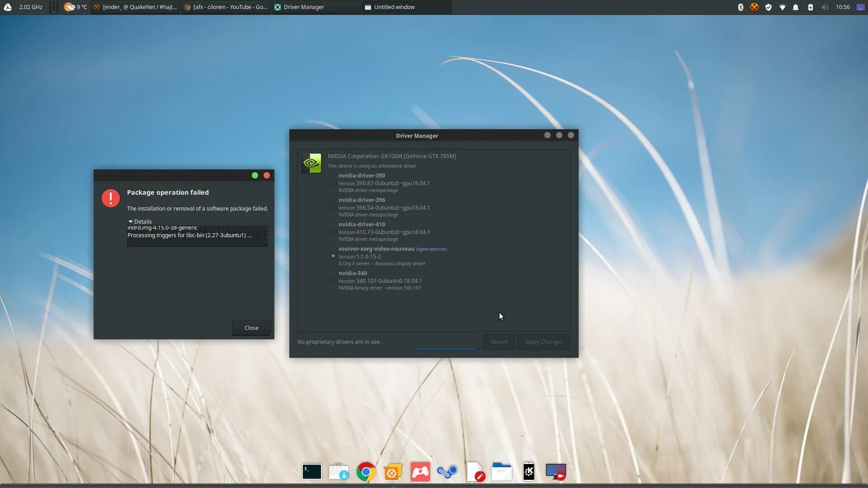
Task: Select the nvidia-driver-390 radio button
Action: tap(333, 183)
